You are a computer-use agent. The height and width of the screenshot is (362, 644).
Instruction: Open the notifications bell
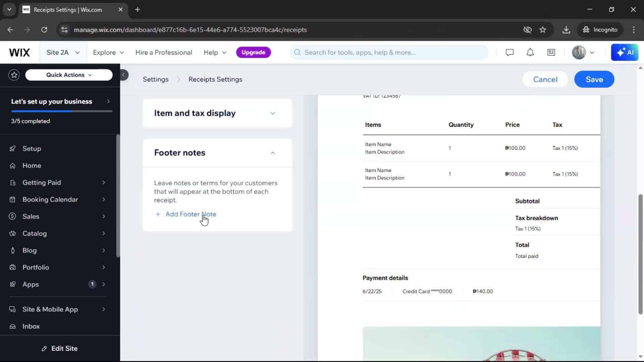coord(530,52)
